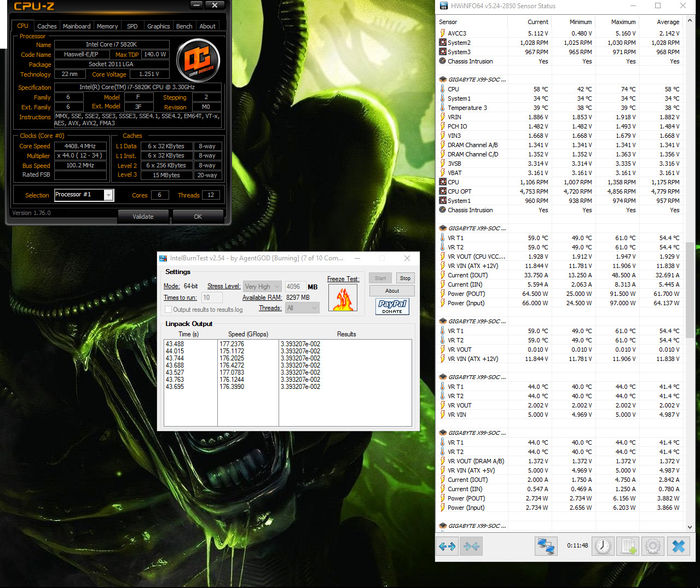Image resolution: width=700 pixels, height=588 pixels.
Task: Click the disabled Start button in IntelBurnTest
Action: coord(380,278)
